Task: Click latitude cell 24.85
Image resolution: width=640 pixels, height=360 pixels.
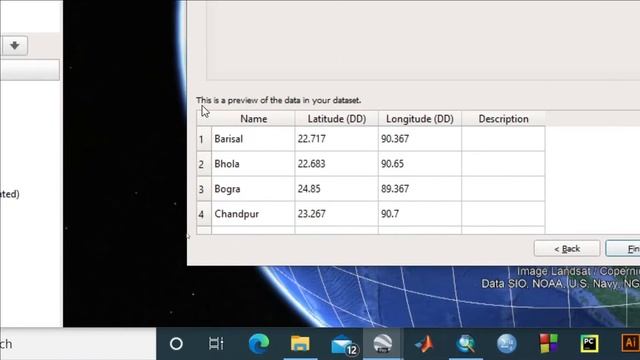Action: coord(336,189)
